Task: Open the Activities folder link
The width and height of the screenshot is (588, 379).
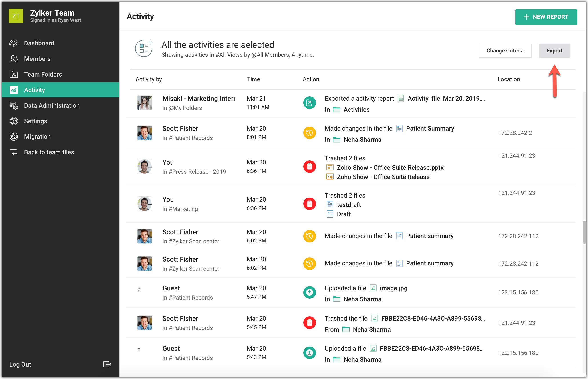Action: (356, 109)
